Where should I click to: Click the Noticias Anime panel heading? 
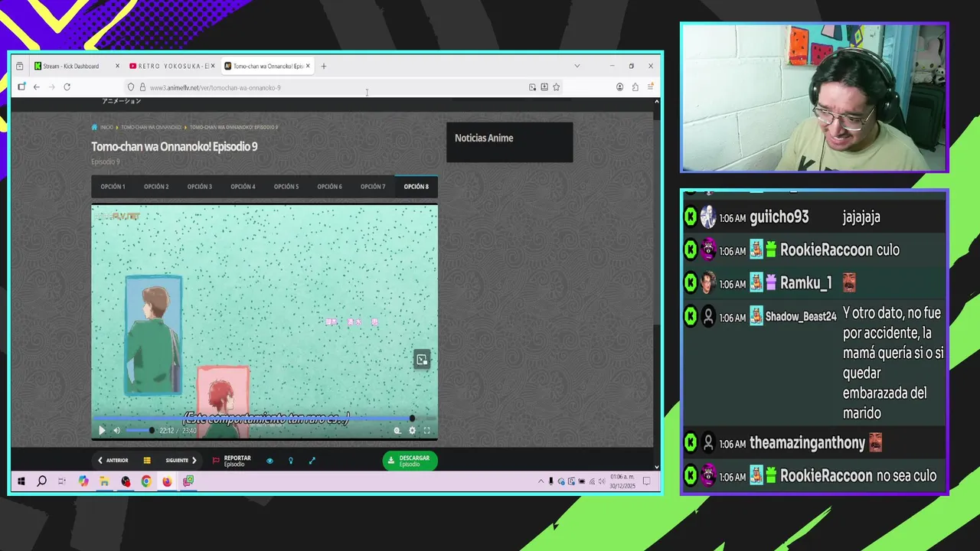(484, 139)
